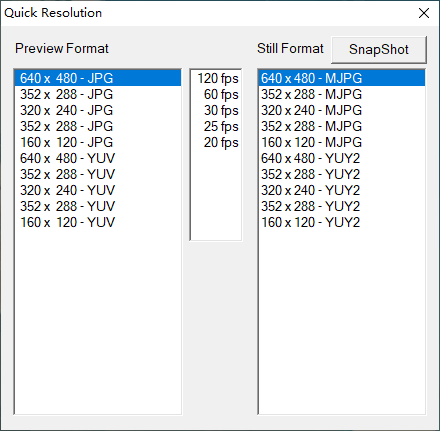This screenshot has height=431, width=440.
Task: Select the 20 fps option
Action: tap(216, 142)
